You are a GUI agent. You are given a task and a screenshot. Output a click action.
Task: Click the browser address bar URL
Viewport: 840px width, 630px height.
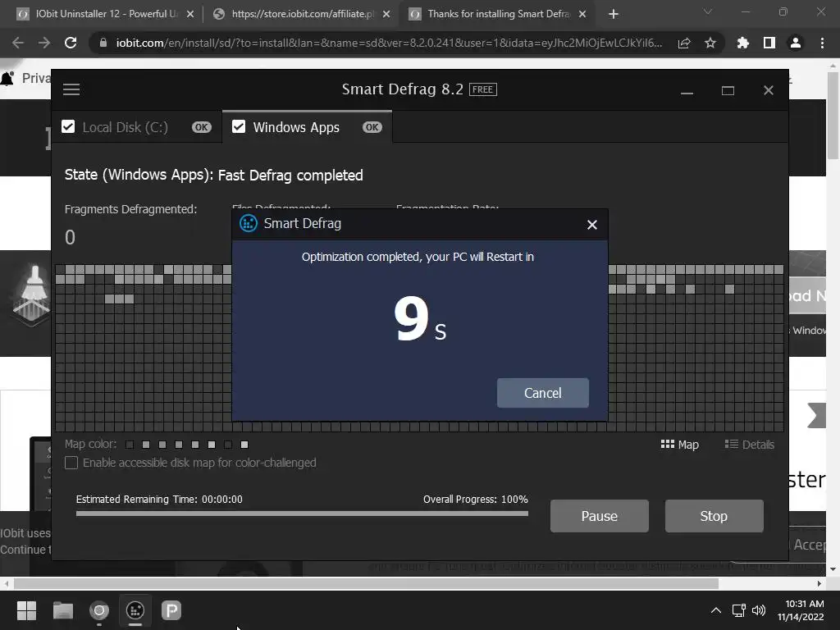pos(389,43)
